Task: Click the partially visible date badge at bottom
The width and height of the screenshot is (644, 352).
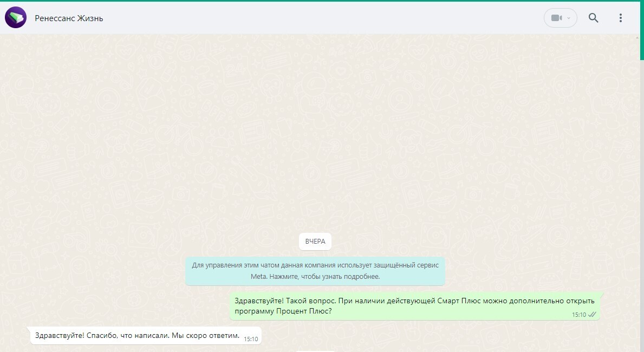Action: [x=315, y=350]
